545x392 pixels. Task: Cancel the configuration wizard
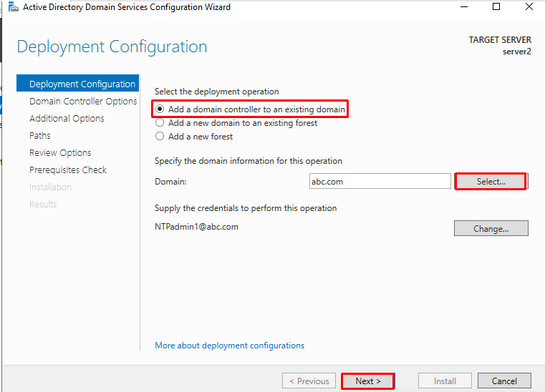click(504, 381)
